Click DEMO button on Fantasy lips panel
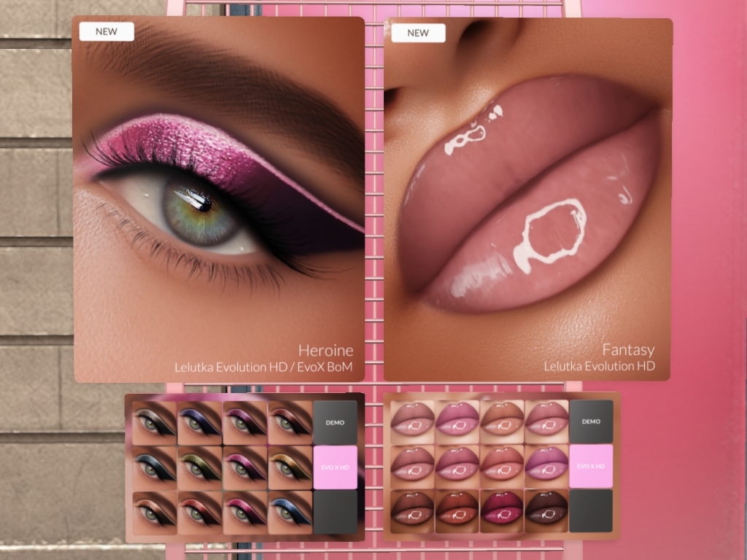 click(x=591, y=421)
